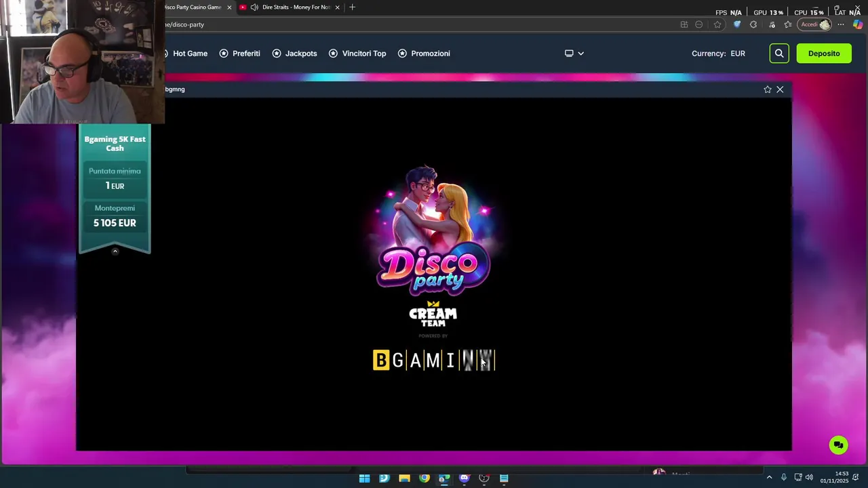Open the Promozioni menu item
The height and width of the screenshot is (488, 868).
[x=431, y=54]
